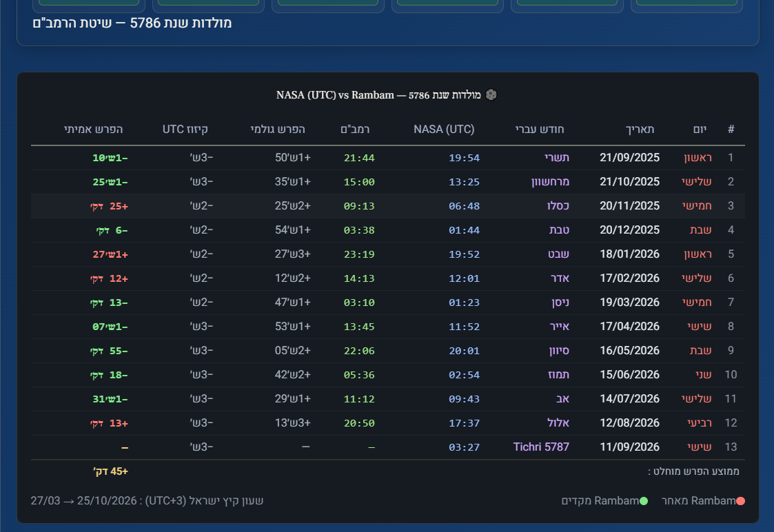The image size is (774, 532).
Task: Click the Rambam מאחר legend label
Action: tap(698, 501)
